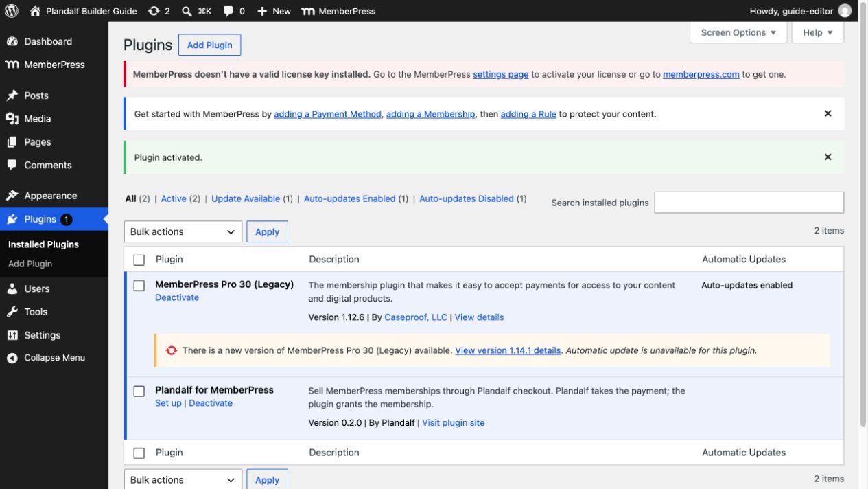868x489 pixels.
Task: Open the Visit plugin site link
Action: coord(453,423)
